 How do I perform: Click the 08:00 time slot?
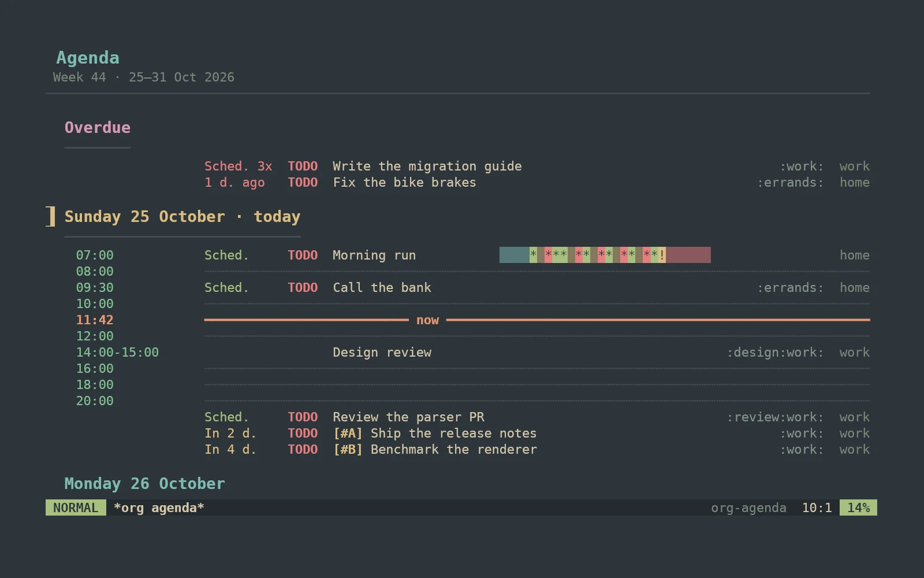pyautogui.click(x=95, y=272)
